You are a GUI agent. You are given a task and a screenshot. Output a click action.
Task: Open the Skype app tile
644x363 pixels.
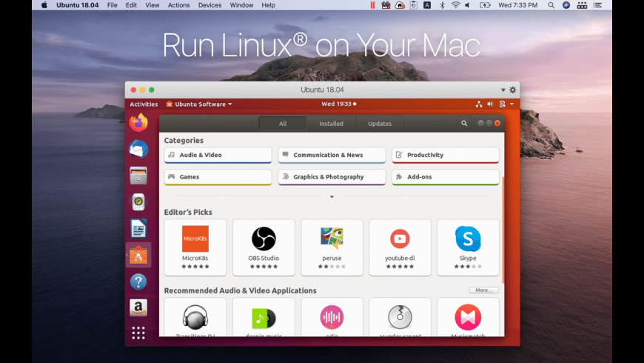(469, 247)
